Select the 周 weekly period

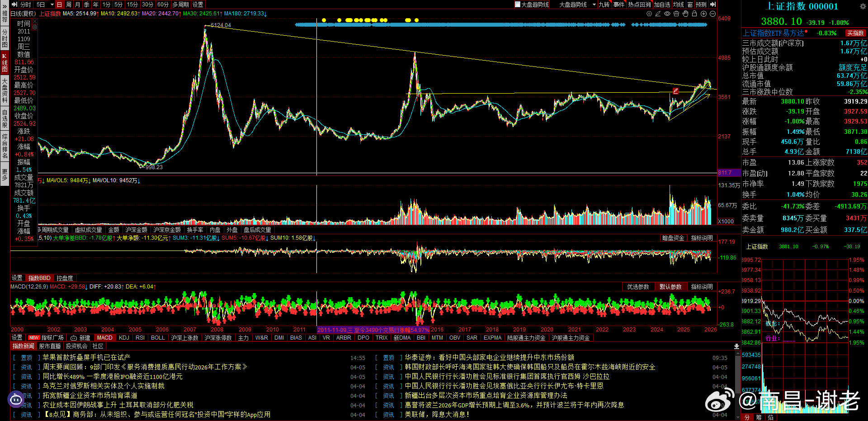68,5
